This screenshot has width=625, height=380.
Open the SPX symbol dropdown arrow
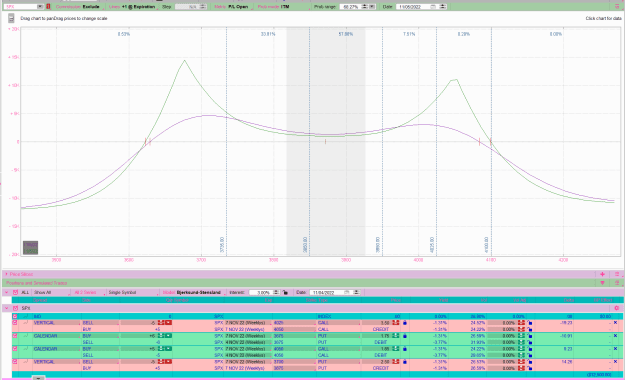[x=40, y=7]
